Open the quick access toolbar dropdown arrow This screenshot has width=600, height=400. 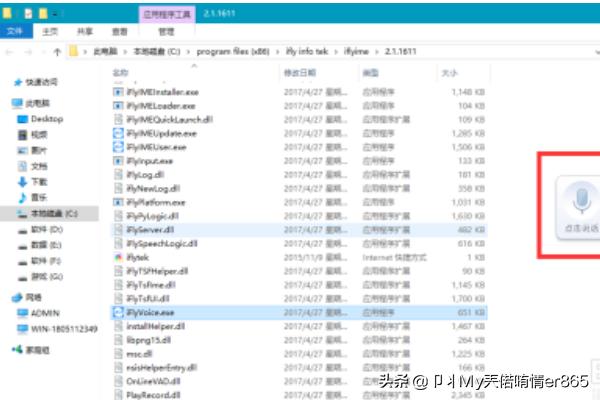click(x=55, y=14)
